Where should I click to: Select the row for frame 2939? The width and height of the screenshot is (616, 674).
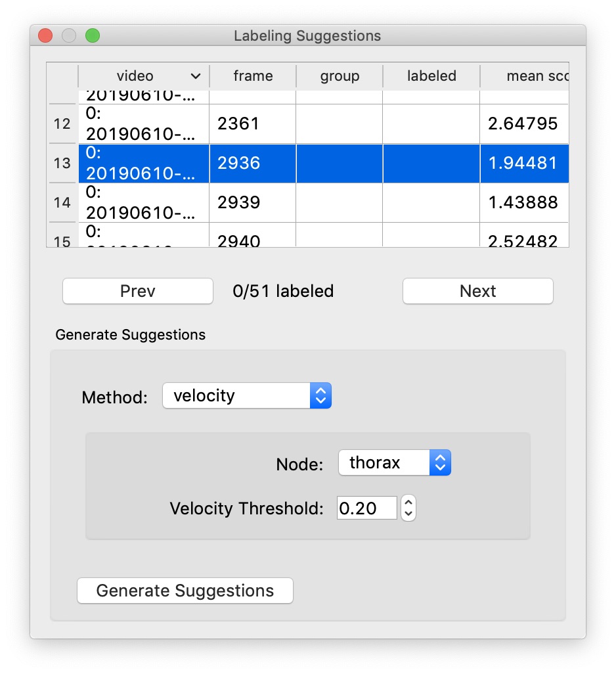[x=252, y=202]
